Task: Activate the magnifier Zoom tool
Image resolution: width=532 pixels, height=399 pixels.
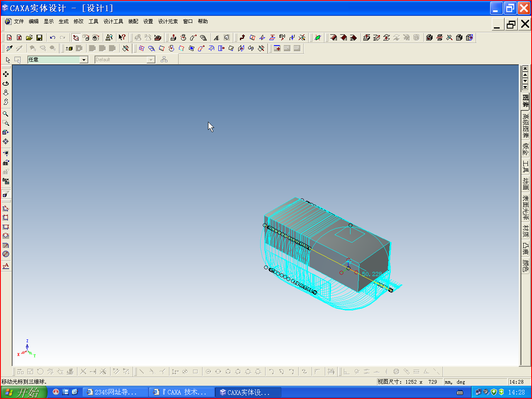Action: [6, 114]
